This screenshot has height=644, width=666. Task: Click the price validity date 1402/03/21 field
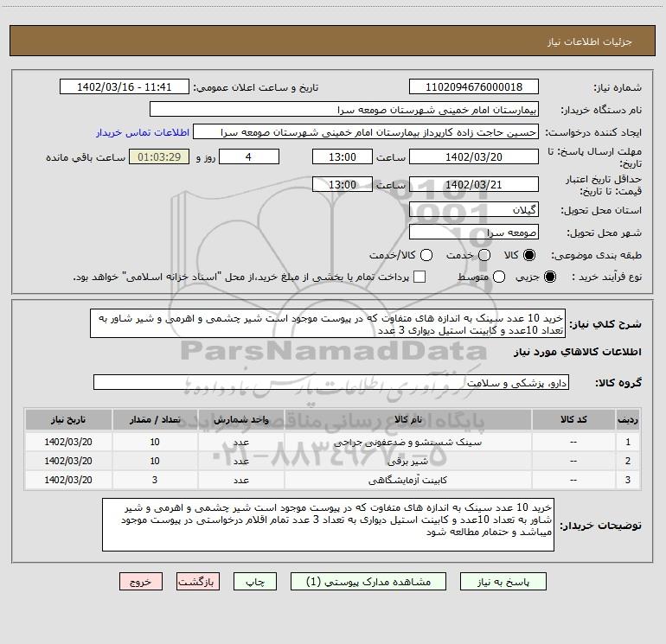(x=474, y=184)
